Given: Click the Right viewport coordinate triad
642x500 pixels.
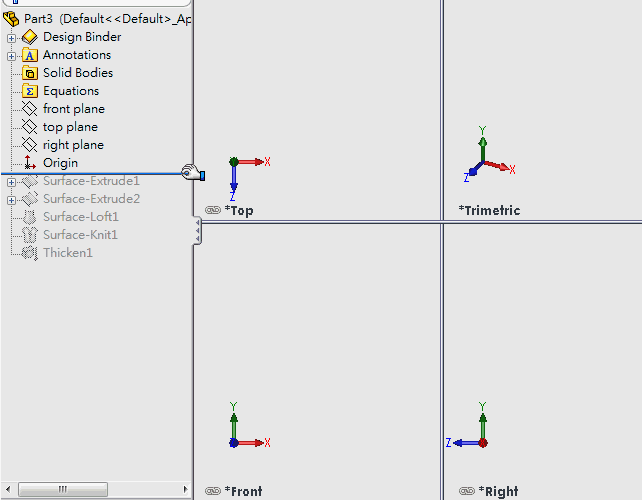Looking at the screenshot, I should tap(467, 425).
